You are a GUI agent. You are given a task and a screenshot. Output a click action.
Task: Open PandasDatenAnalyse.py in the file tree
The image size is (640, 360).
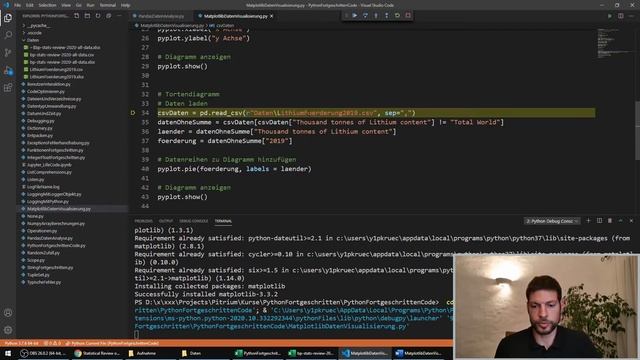(x=49, y=238)
